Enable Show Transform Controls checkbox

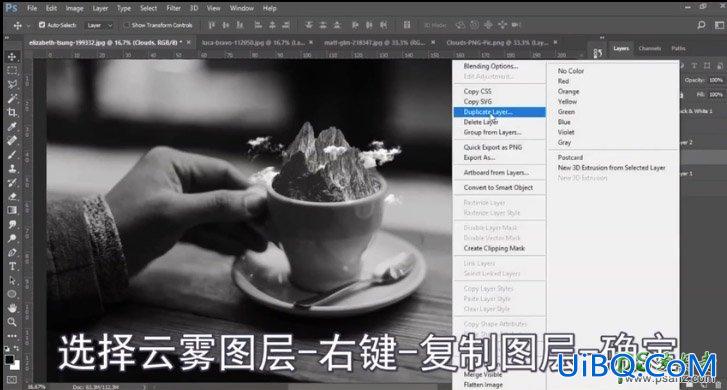[x=127, y=25]
